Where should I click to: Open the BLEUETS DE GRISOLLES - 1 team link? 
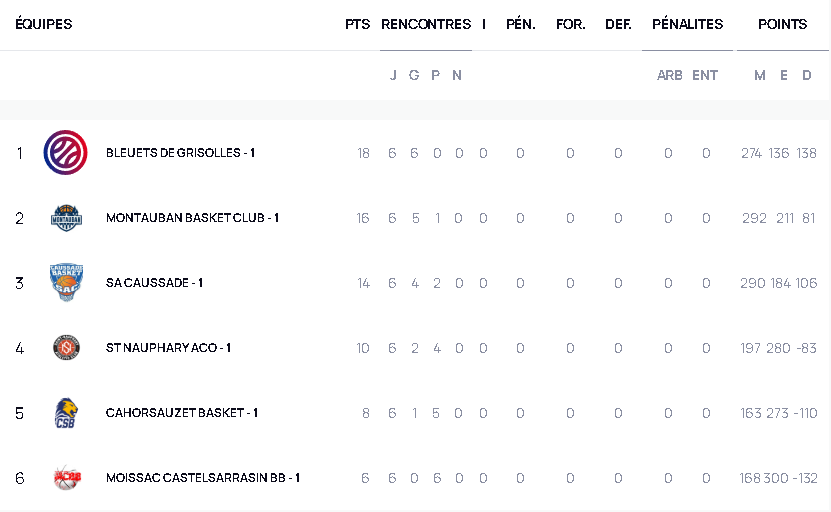(180, 153)
